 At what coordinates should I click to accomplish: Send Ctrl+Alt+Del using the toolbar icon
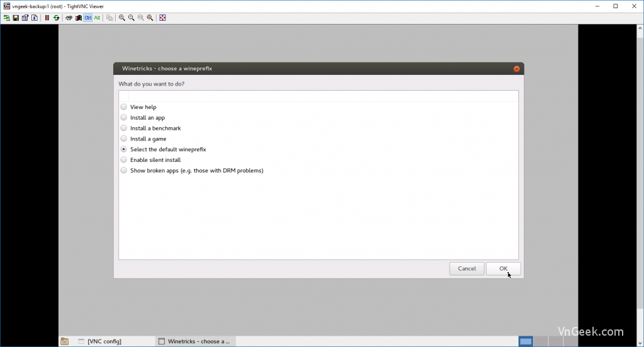pos(69,18)
